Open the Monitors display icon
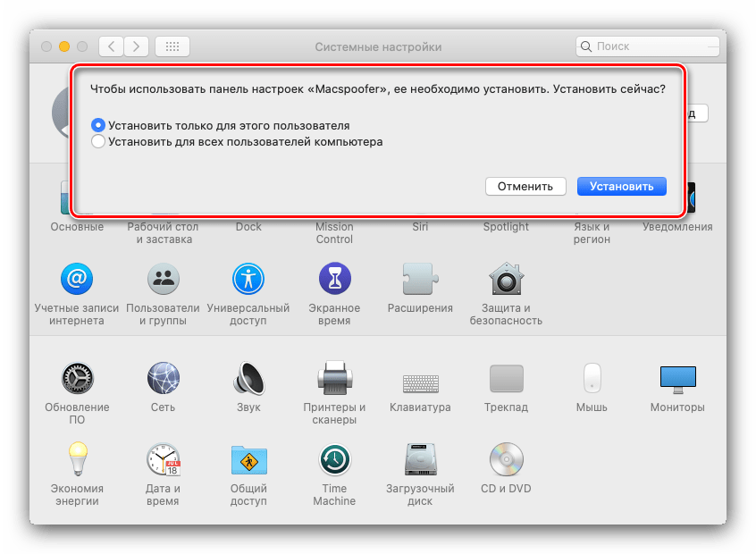Viewport: 756px width, 554px height. (677, 379)
